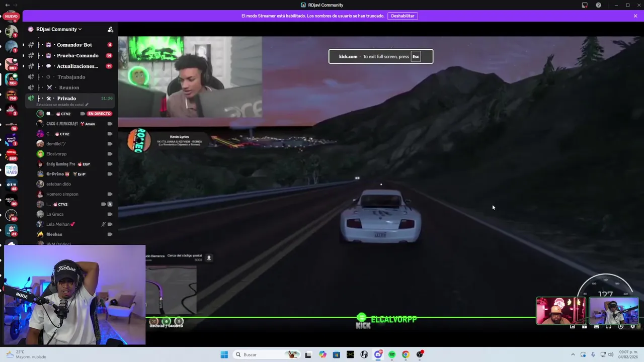The height and width of the screenshot is (362, 644).
Task: Open the Discord inbox icon in title bar
Action: point(585,5)
